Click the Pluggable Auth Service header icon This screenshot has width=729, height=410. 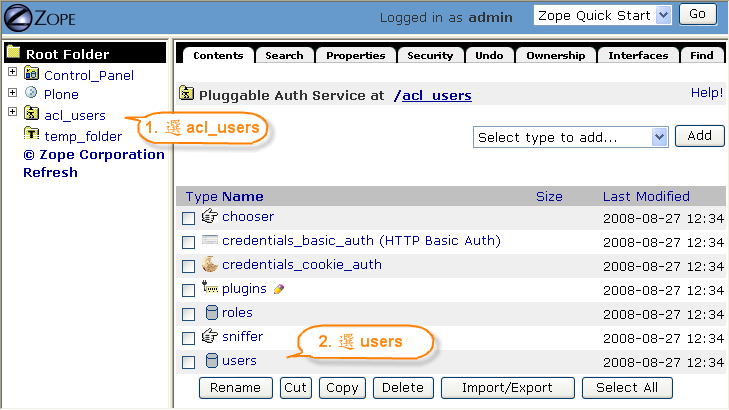[x=186, y=93]
